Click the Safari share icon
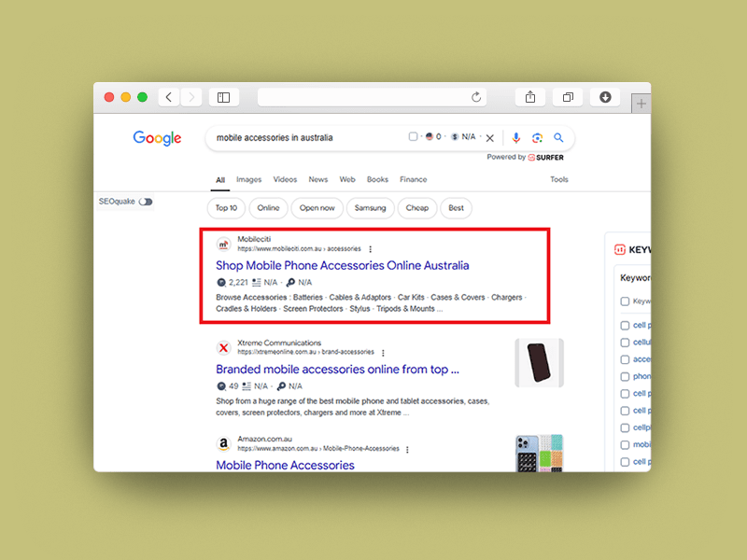 pos(529,97)
